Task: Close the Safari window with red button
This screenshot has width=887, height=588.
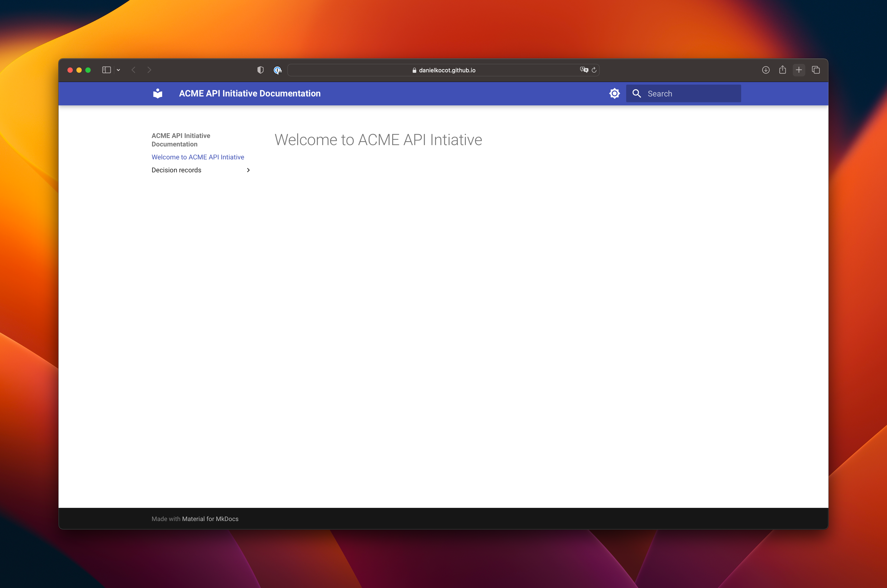Action: click(x=70, y=70)
